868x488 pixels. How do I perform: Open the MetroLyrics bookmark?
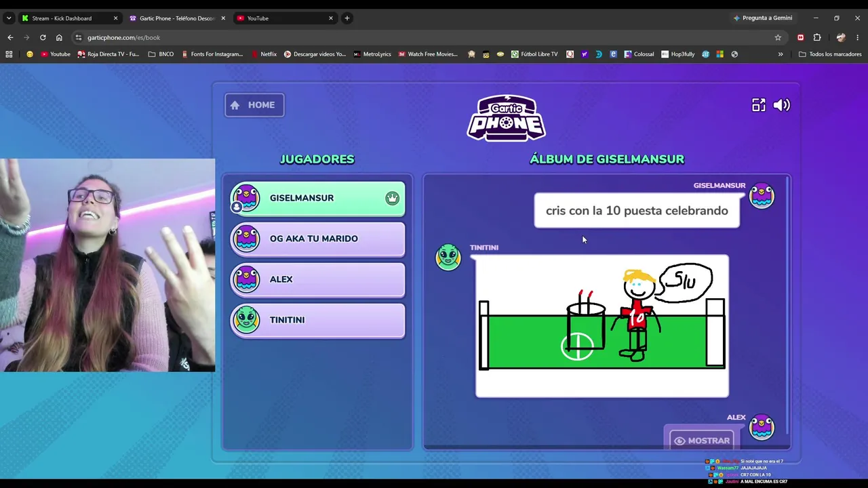click(x=372, y=54)
